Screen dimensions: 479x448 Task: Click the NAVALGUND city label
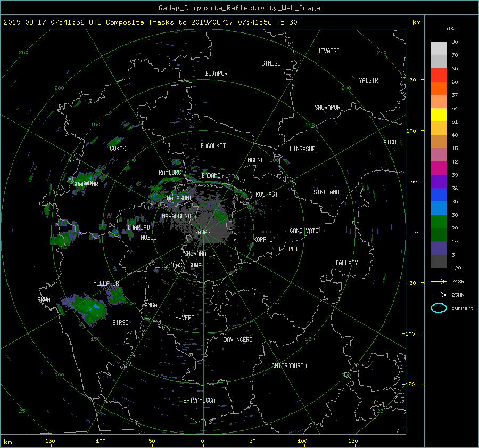[177, 216]
